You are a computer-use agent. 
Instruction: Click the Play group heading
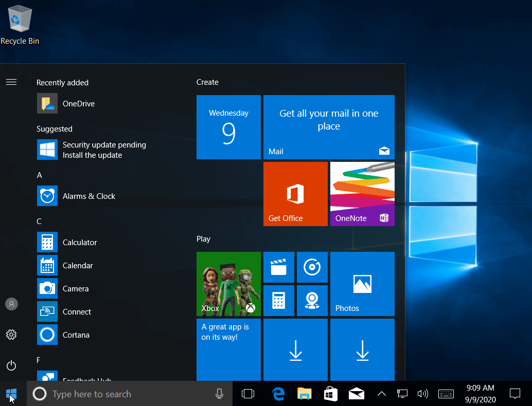click(x=203, y=239)
